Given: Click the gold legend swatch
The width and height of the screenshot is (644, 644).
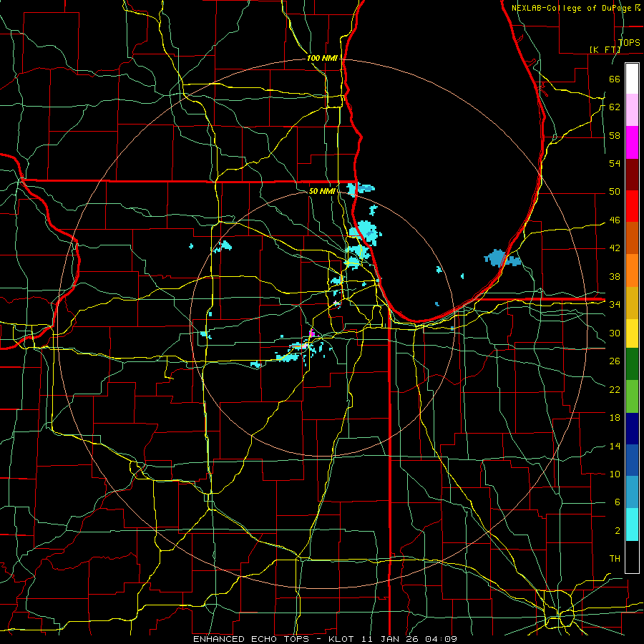Looking at the screenshot, I should coord(632,303).
